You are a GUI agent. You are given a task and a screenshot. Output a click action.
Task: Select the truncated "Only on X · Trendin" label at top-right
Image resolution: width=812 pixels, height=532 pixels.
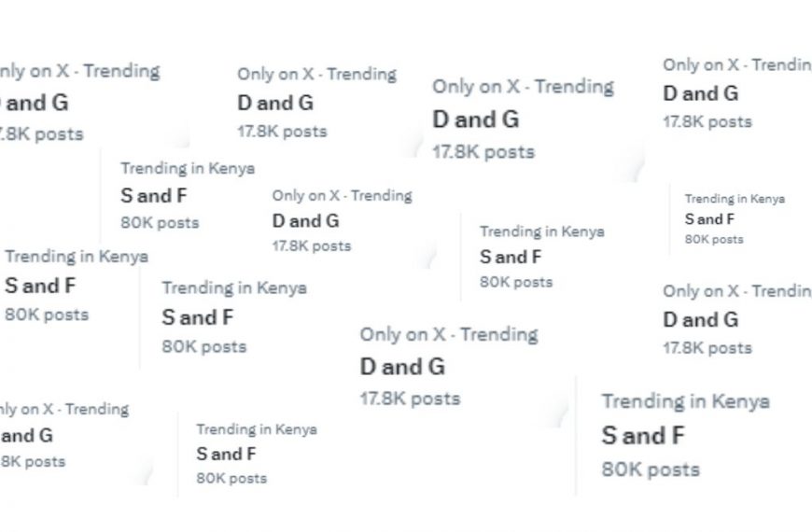[736, 65]
